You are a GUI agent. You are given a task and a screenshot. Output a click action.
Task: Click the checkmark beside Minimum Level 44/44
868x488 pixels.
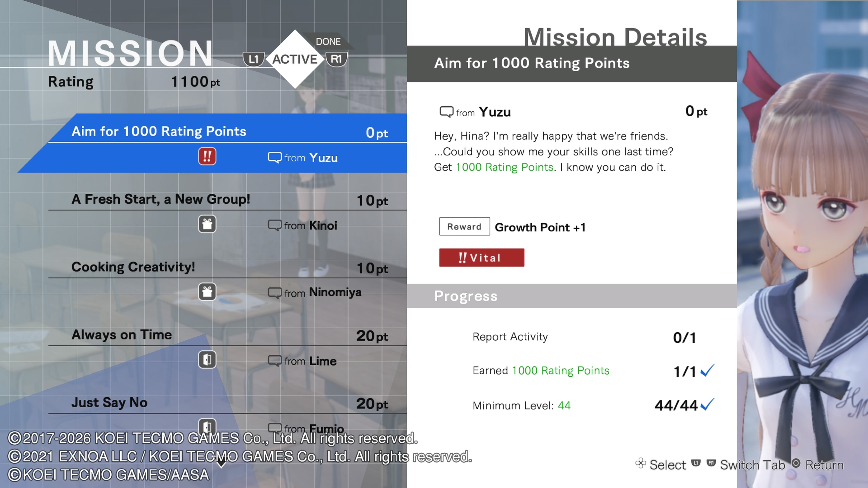pos(707,404)
